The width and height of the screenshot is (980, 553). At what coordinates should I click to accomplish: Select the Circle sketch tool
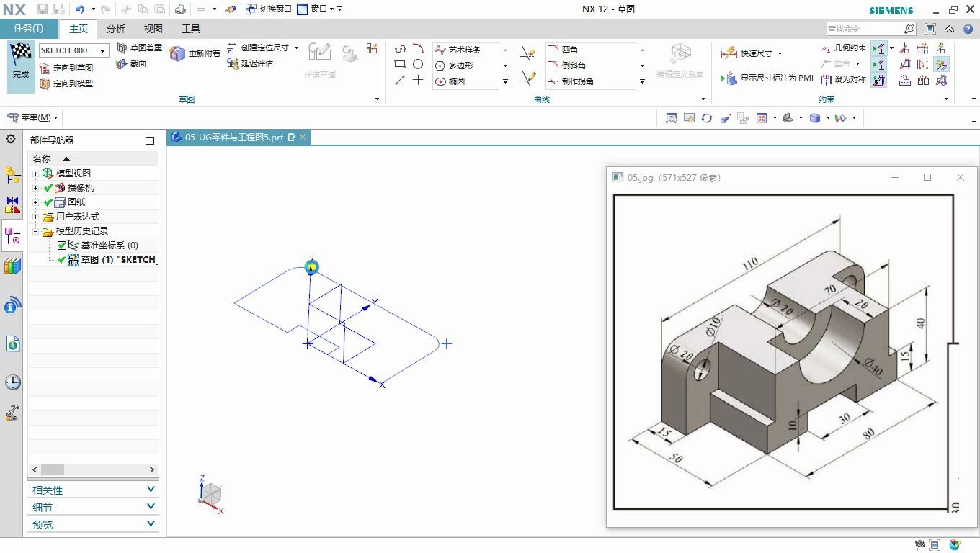pos(418,64)
